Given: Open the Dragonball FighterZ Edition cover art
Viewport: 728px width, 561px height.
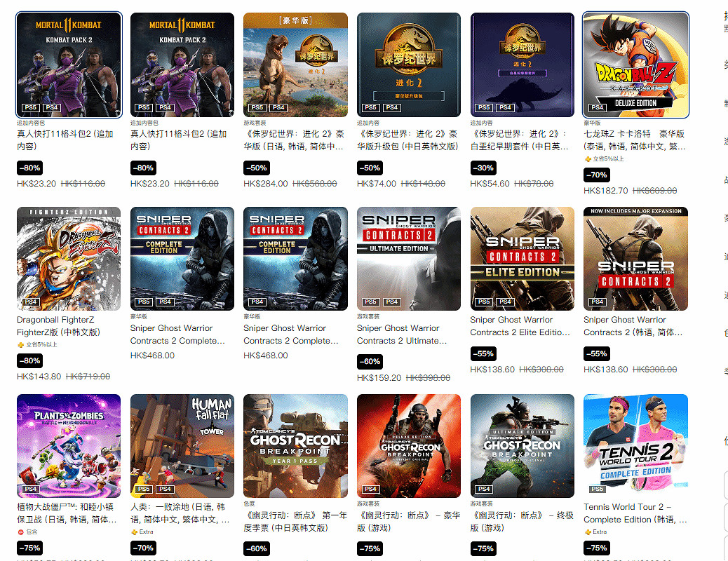Looking at the screenshot, I should click(69, 259).
